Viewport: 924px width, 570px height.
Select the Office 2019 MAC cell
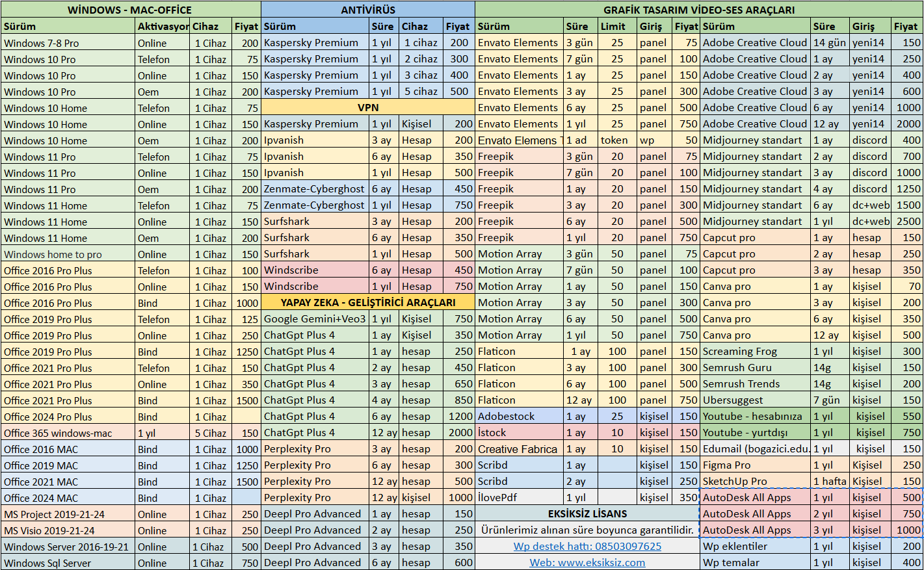(68, 465)
